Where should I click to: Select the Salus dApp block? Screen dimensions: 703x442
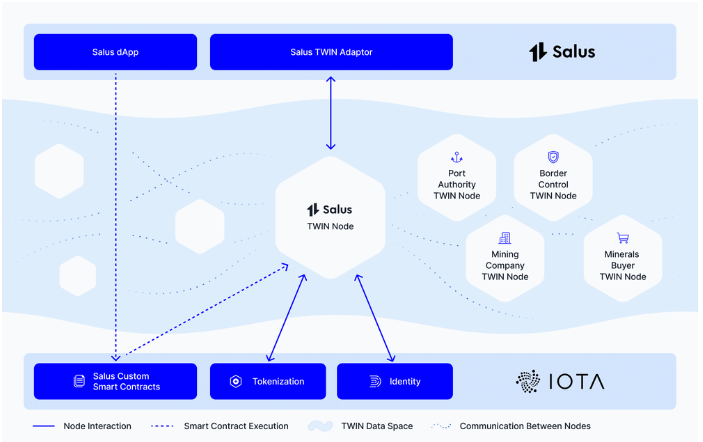pos(116,52)
